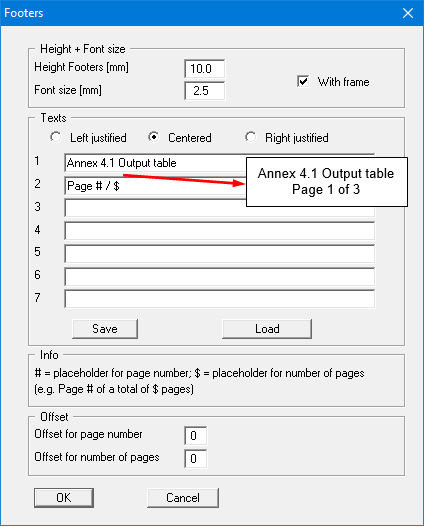This screenshot has height=527, width=424.
Task: Click into empty text line 7 field
Action: click(220, 299)
